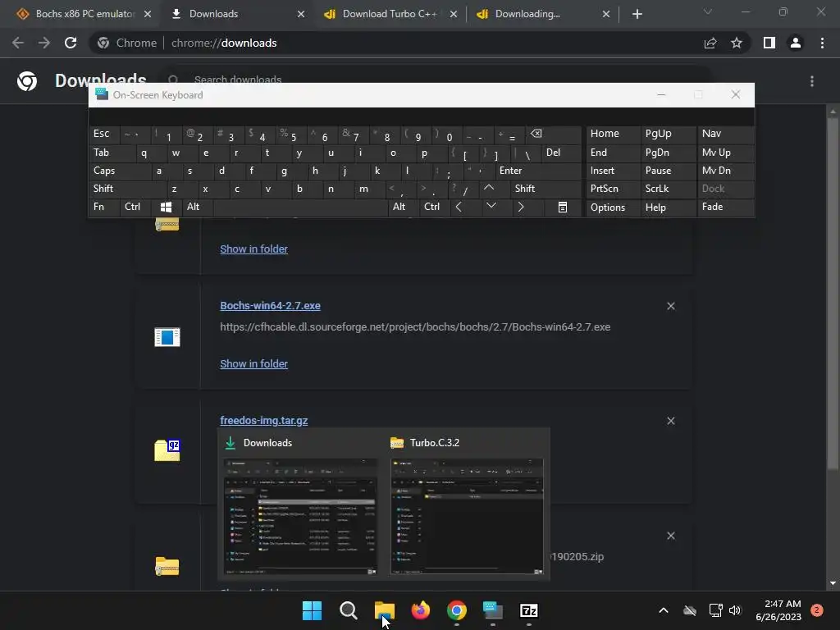Viewport: 840px width, 630px height.
Task: Select the Downloads window preview thumbnail
Action: 300,516
